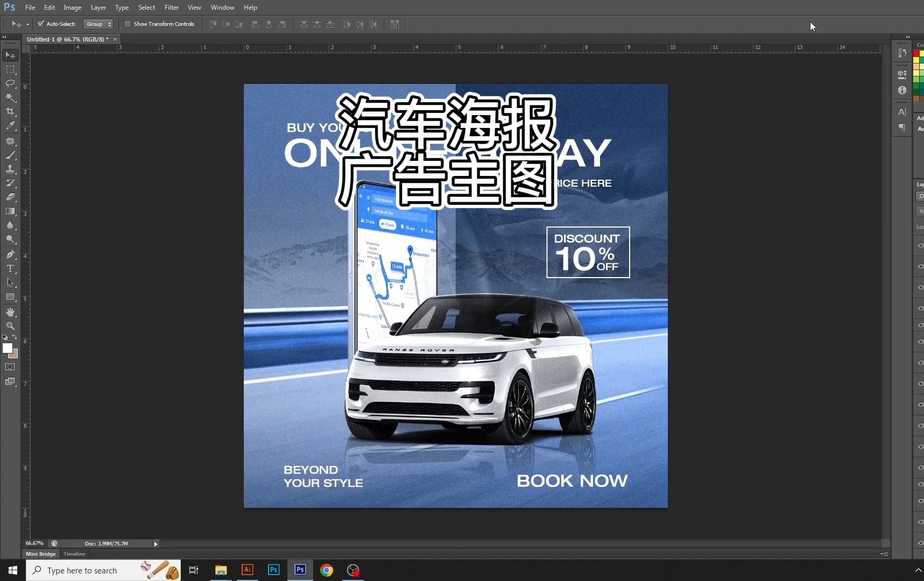This screenshot has width=924, height=581.
Task: Select the Healing Brush tool
Action: click(10, 141)
